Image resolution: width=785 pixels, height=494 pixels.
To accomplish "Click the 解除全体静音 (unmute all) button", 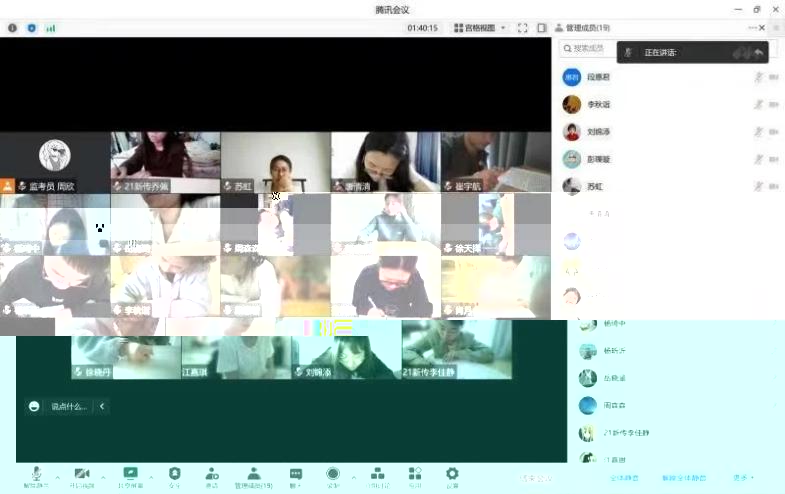I will [x=684, y=478].
